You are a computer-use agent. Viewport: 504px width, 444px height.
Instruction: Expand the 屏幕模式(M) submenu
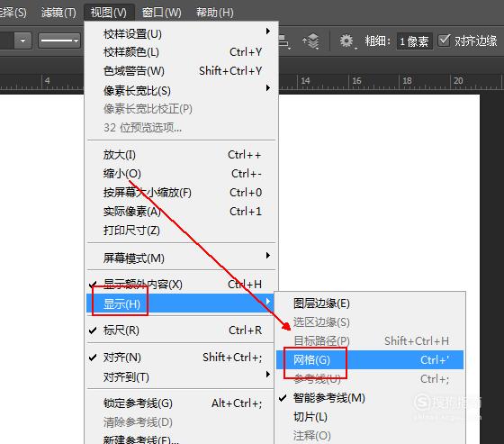(181, 258)
